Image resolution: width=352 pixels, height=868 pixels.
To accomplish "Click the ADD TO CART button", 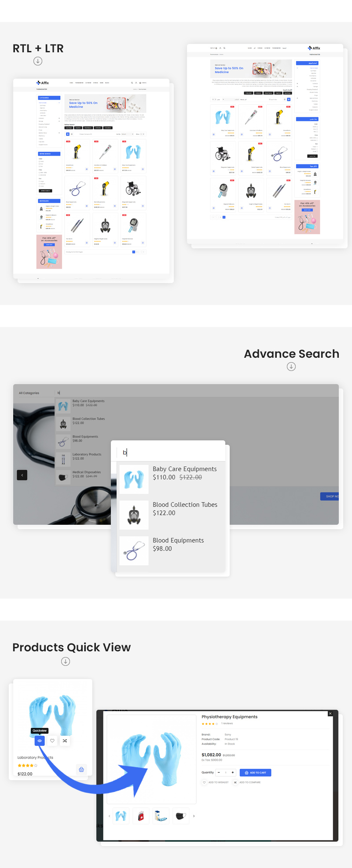I will point(256,772).
